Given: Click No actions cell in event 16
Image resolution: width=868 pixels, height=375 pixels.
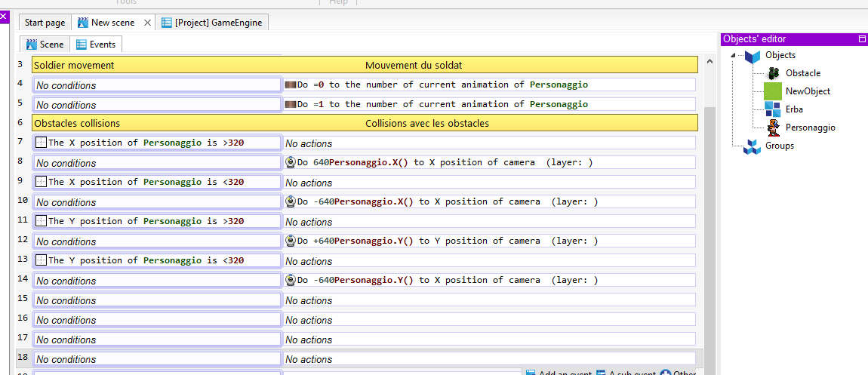Looking at the screenshot, I should 489,320.
